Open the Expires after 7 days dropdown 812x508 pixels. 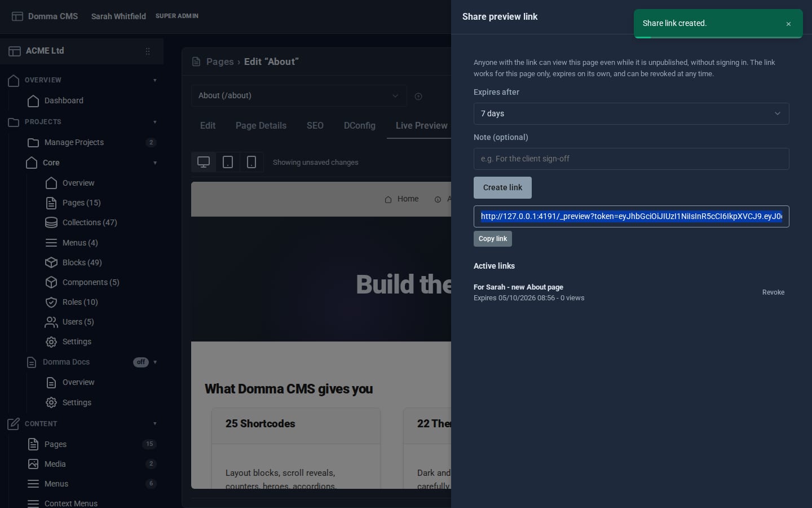pyautogui.click(x=631, y=113)
